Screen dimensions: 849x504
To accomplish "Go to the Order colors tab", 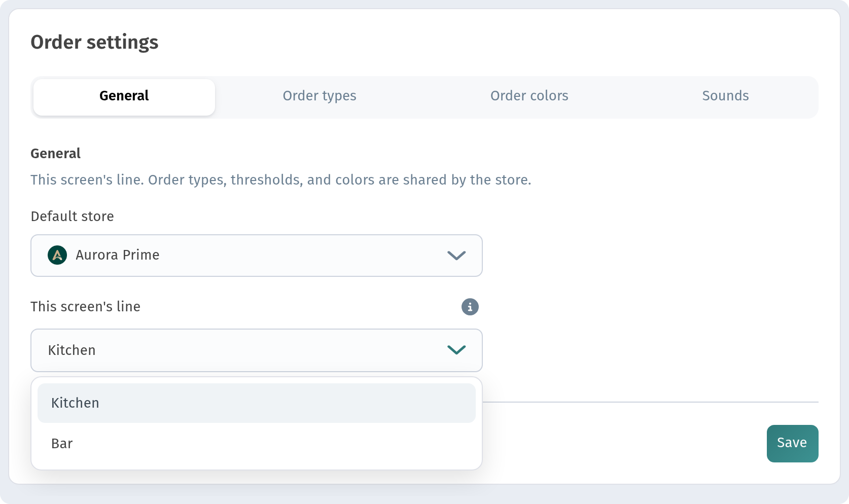I will pos(529,96).
